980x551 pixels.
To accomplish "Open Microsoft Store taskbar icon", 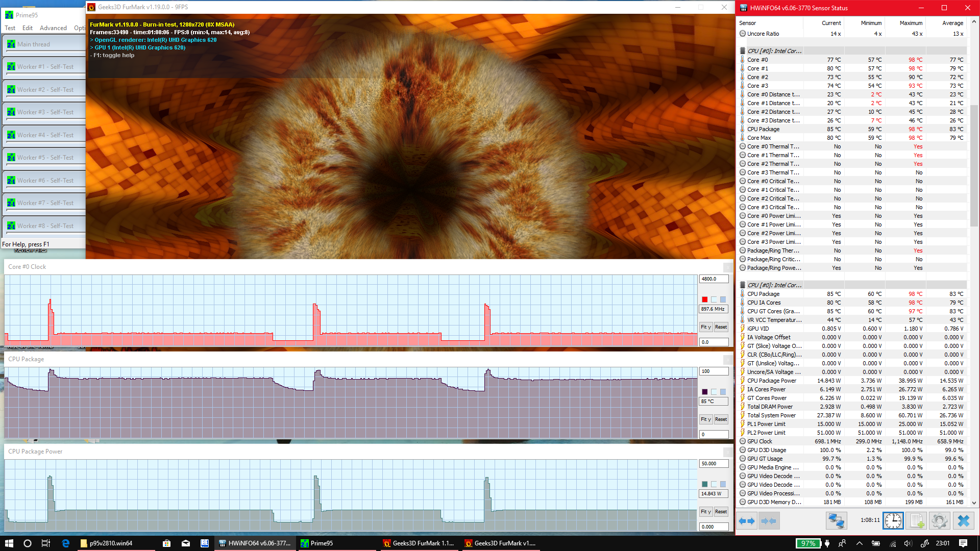I will click(166, 543).
